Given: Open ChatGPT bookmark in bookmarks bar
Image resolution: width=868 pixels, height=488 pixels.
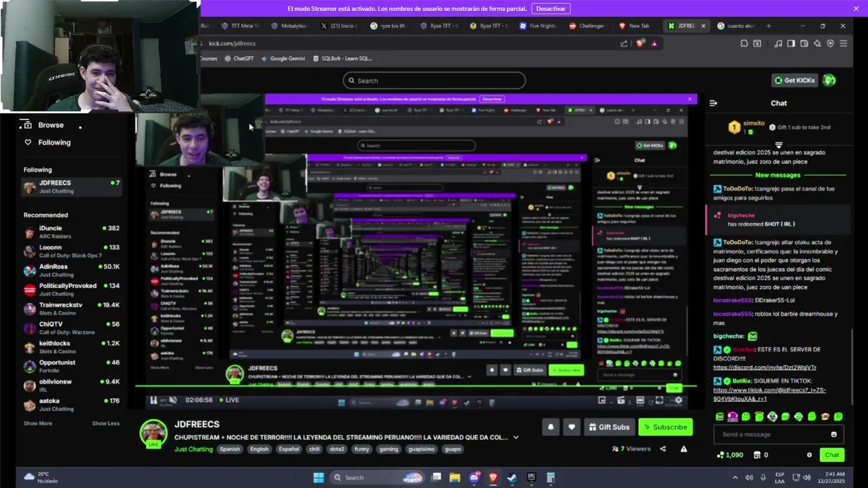Looking at the screenshot, I should 239,58.
